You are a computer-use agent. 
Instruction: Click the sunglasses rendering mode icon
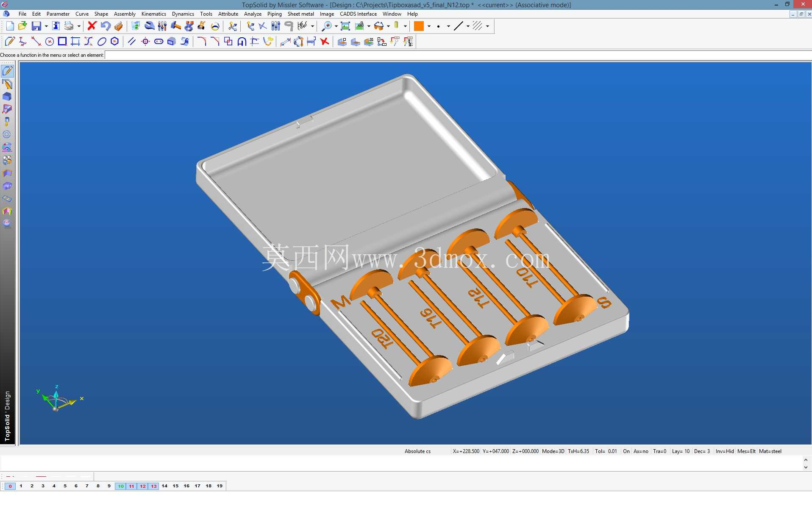point(379,26)
